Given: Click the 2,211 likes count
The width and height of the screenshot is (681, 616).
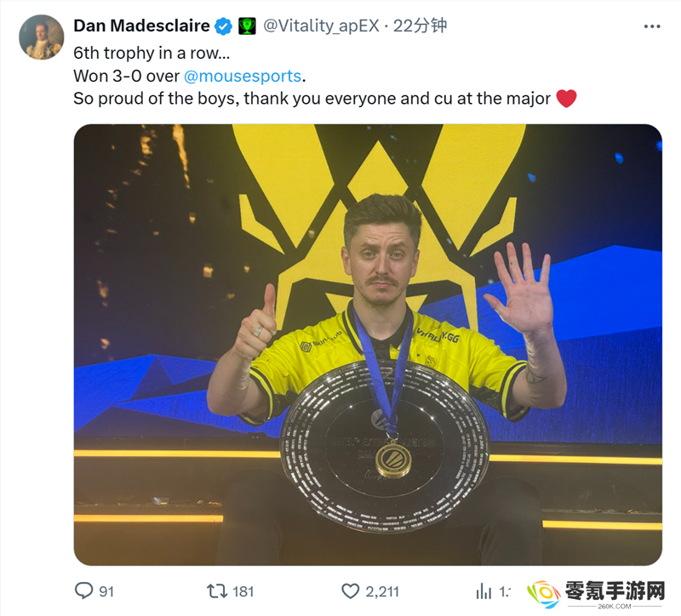Looking at the screenshot, I should tap(382, 591).
